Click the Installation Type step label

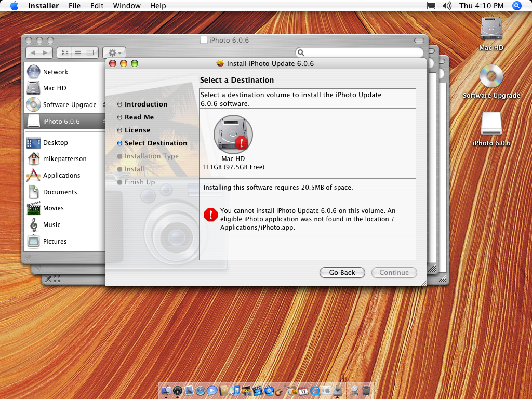[x=152, y=156]
